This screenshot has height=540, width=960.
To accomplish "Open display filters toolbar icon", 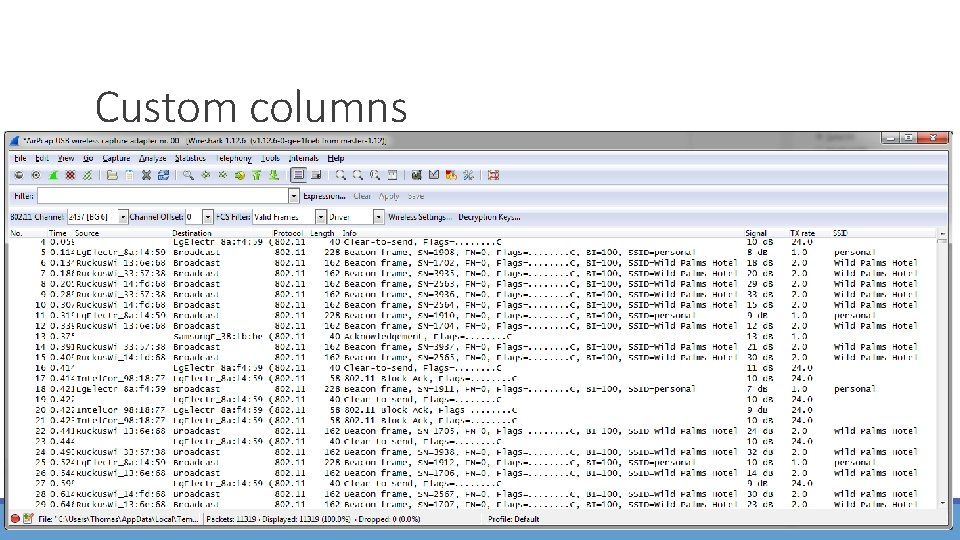I will 433,175.
